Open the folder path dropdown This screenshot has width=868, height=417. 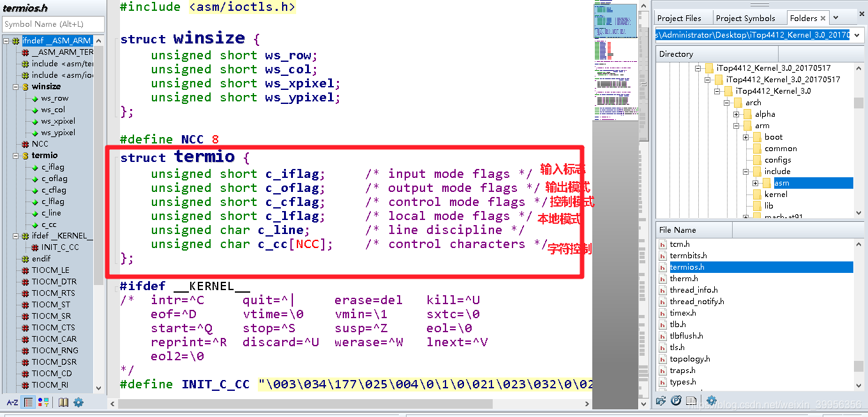coord(857,35)
